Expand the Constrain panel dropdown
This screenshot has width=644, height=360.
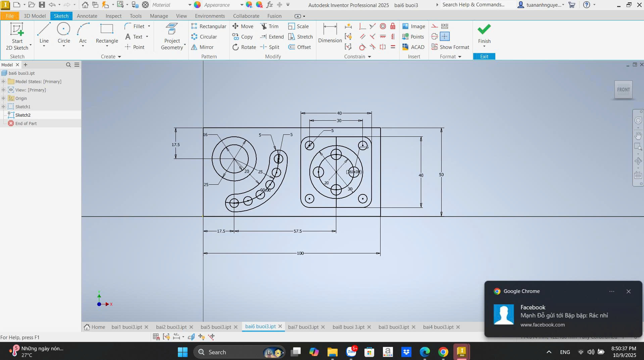pos(369,57)
